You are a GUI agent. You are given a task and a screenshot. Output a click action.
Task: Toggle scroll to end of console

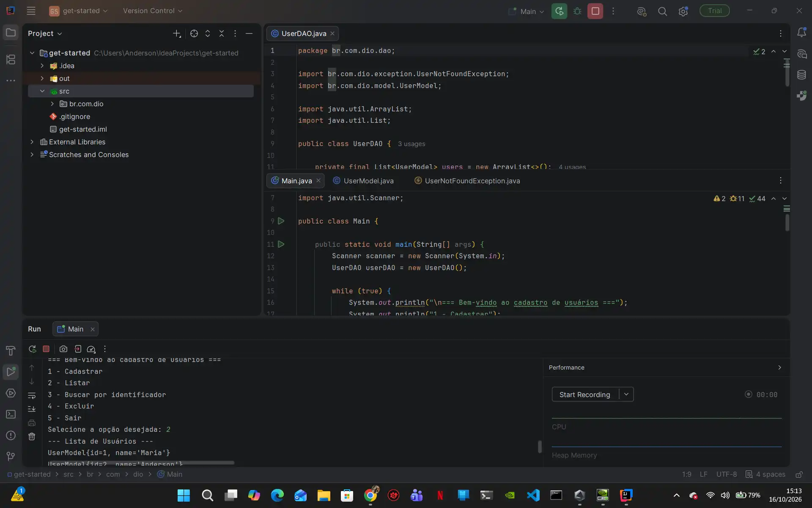(x=32, y=409)
